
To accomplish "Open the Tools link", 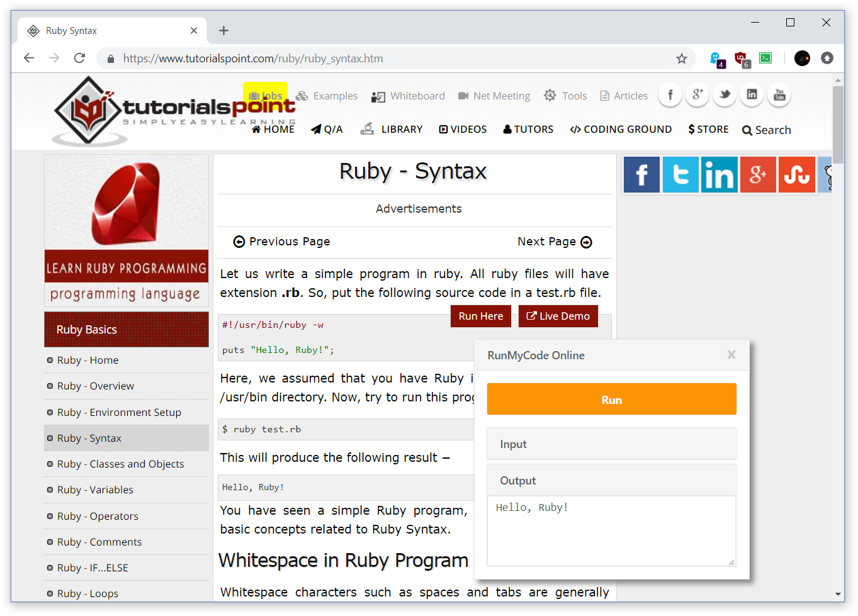I will tap(565, 96).
